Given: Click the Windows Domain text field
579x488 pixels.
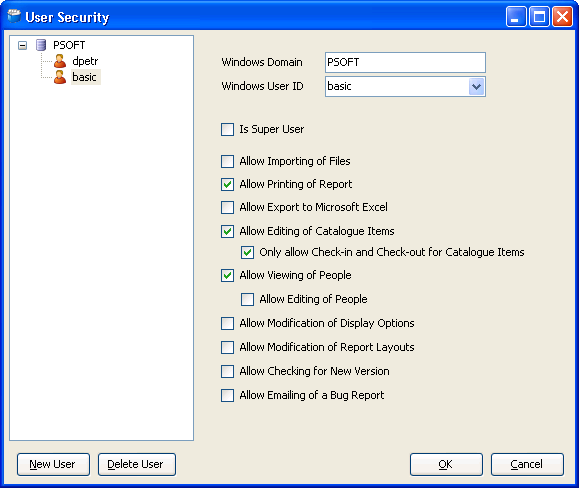Looking at the screenshot, I should point(405,62).
